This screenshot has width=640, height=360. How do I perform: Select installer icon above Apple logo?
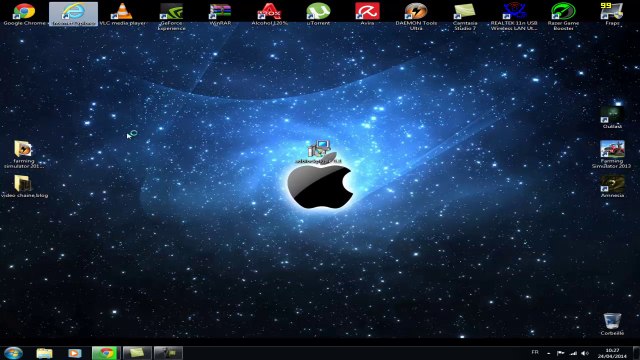tap(319, 152)
